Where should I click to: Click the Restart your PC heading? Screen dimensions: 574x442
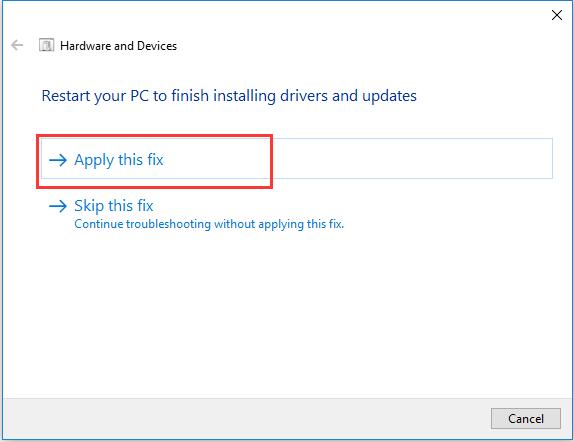[229, 96]
